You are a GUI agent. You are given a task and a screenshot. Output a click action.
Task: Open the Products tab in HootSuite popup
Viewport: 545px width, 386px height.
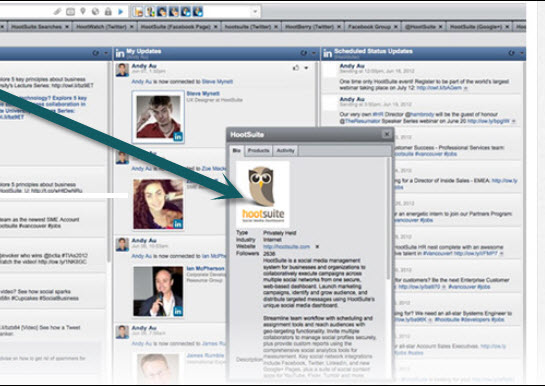(258, 150)
